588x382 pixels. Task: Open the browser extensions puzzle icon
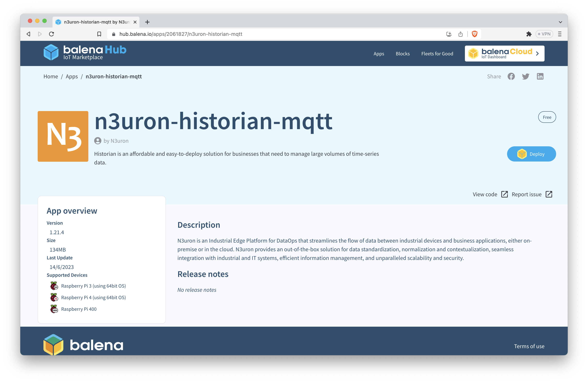click(529, 34)
